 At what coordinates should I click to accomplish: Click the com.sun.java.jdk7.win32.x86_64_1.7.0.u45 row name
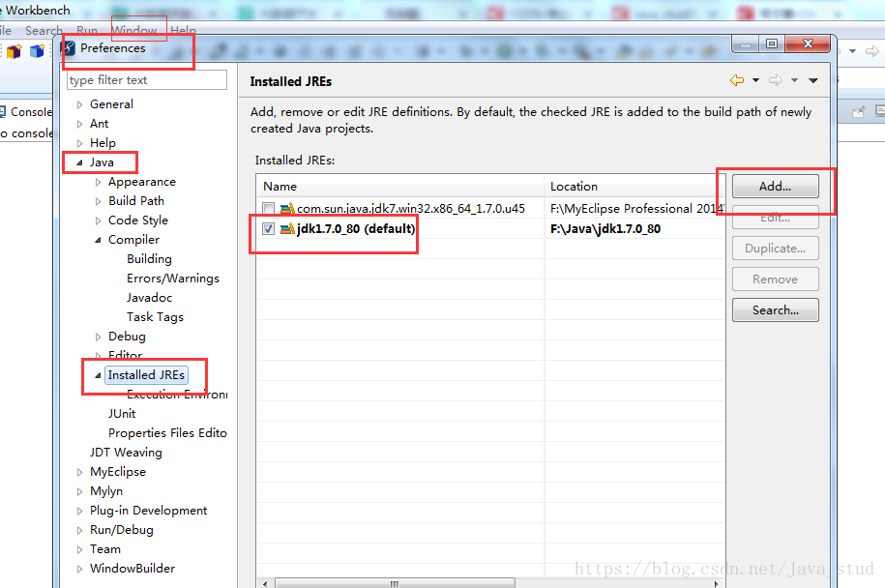[x=411, y=209]
